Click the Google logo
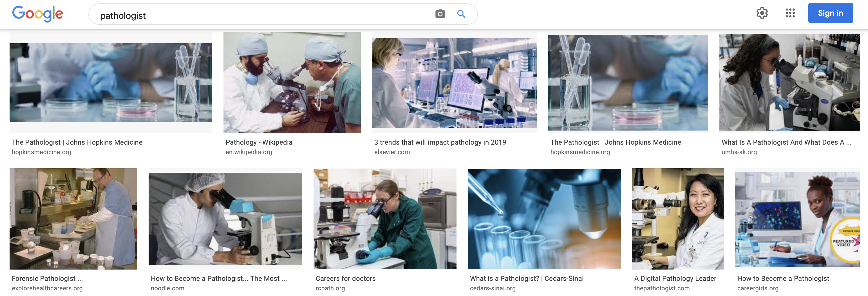 pyautogui.click(x=37, y=14)
